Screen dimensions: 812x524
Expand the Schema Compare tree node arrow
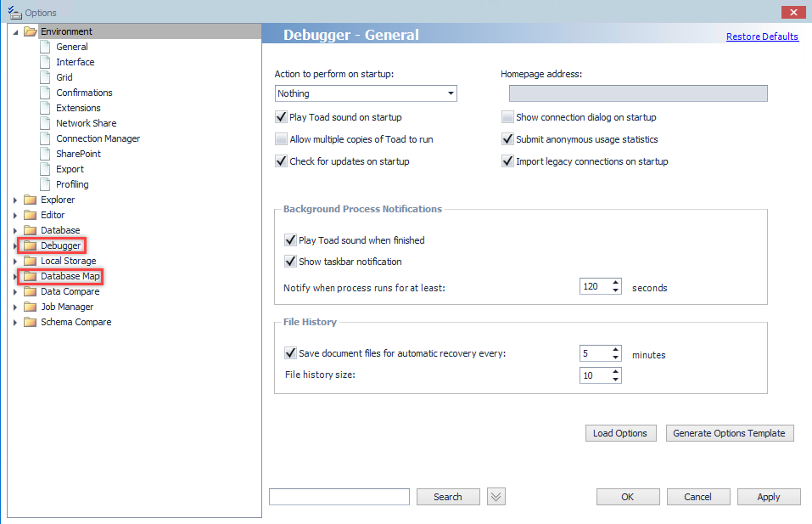(15, 323)
